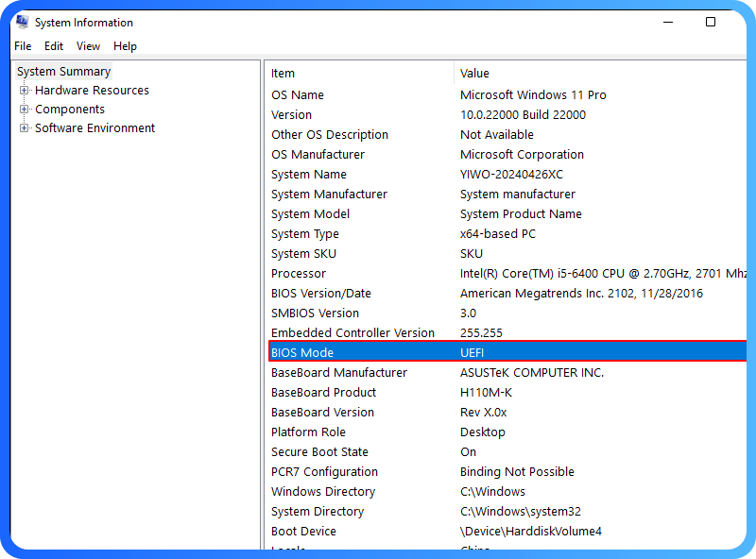Click the value Microsoft Windows 11 Pro
The height and width of the screenshot is (559, 756).
tap(533, 95)
